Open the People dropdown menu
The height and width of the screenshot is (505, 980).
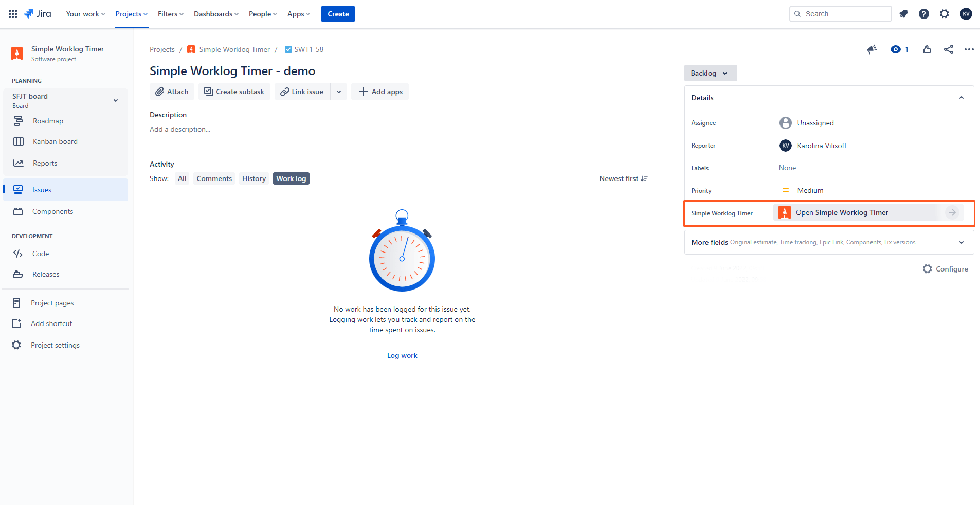click(263, 14)
